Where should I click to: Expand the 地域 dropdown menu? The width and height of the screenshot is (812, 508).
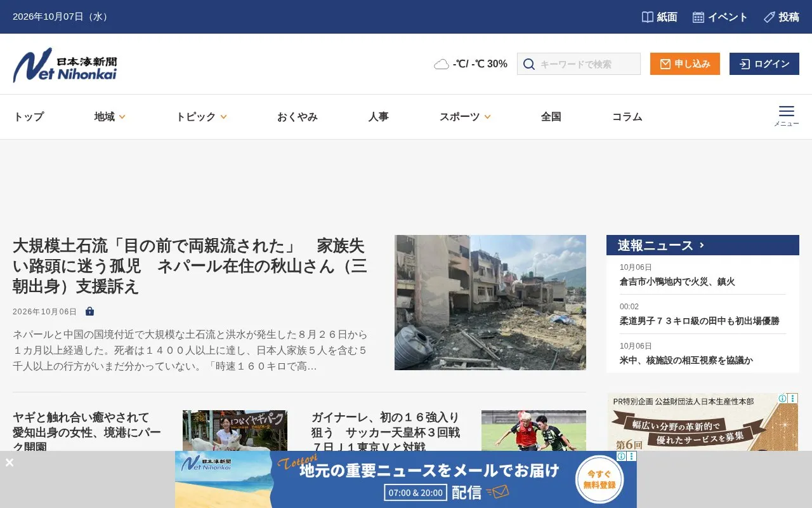(x=110, y=117)
